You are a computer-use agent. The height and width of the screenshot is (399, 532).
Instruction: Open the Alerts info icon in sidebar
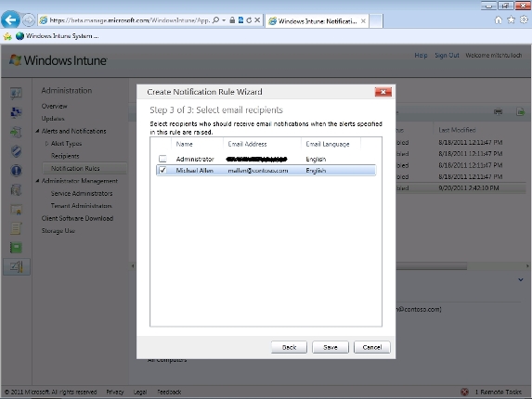[16, 170]
